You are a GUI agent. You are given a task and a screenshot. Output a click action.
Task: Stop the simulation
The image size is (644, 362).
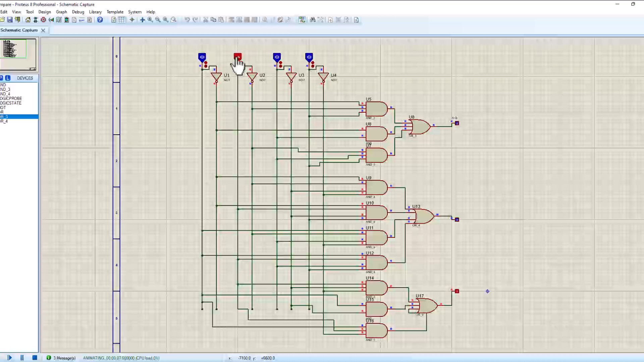click(x=35, y=358)
